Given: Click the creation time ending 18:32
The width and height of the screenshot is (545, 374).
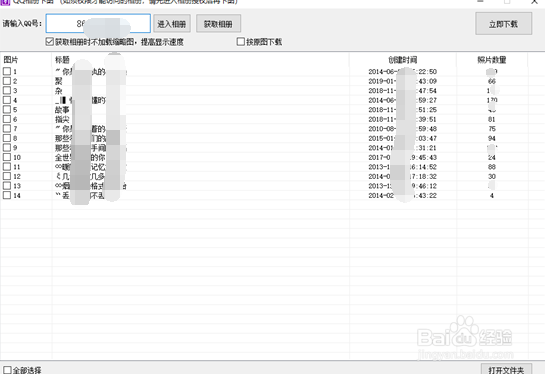Looking at the screenshot, I should point(402,177).
